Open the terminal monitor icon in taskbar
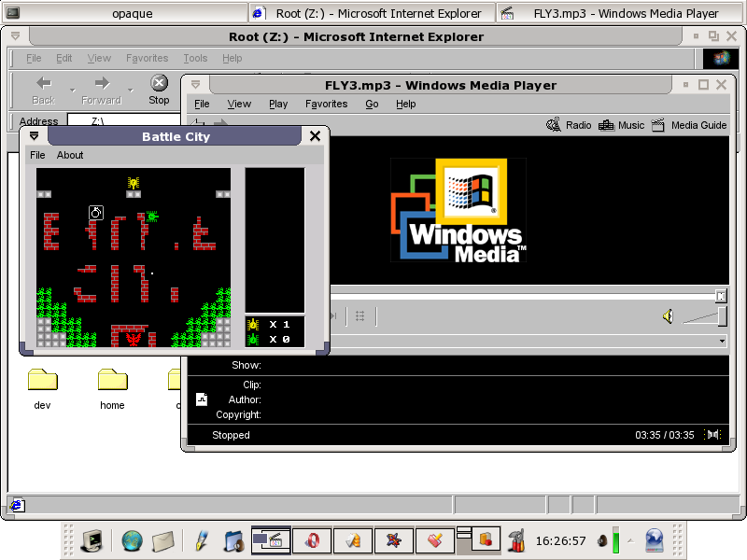This screenshot has width=747, height=560. point(92,539)
